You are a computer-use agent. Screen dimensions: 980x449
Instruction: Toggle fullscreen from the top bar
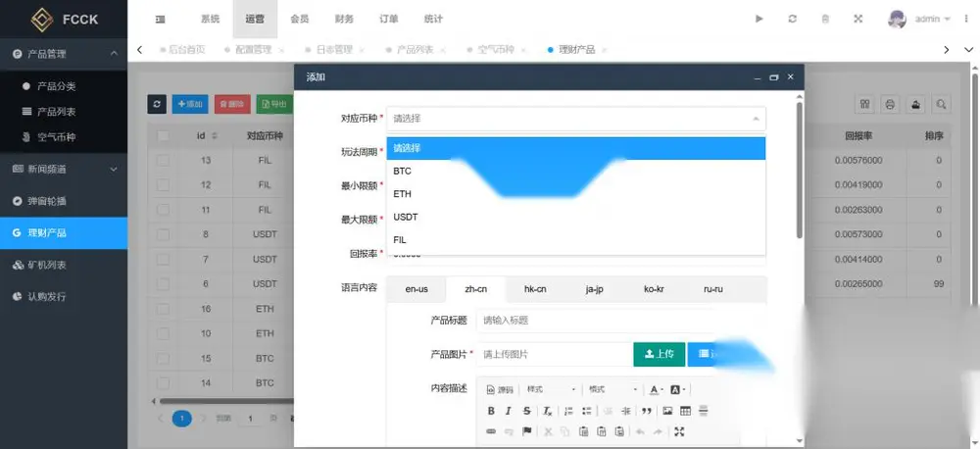(x=858, y=19)
